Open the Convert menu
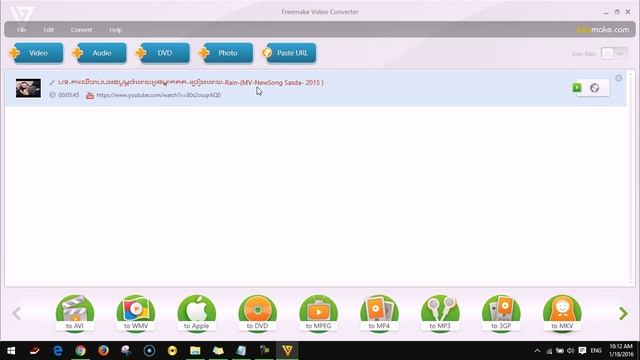Viewport: 640px width, 360px height. [x=81, y=30]
